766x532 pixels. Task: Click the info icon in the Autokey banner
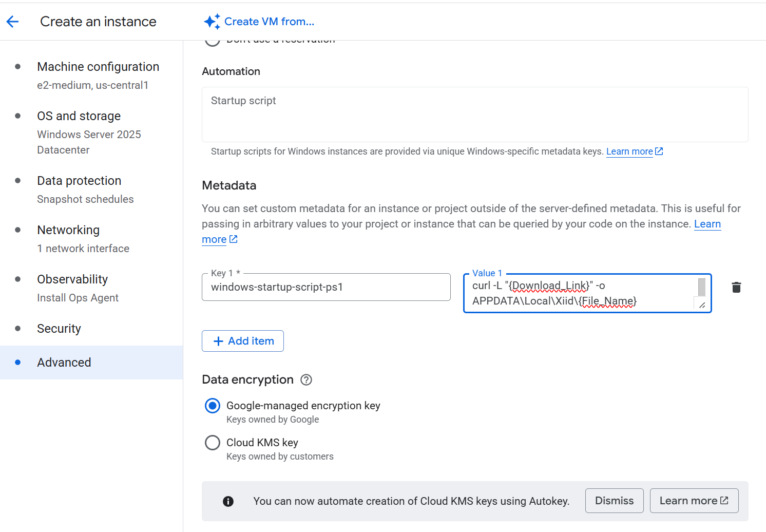(x=228, y=501)
